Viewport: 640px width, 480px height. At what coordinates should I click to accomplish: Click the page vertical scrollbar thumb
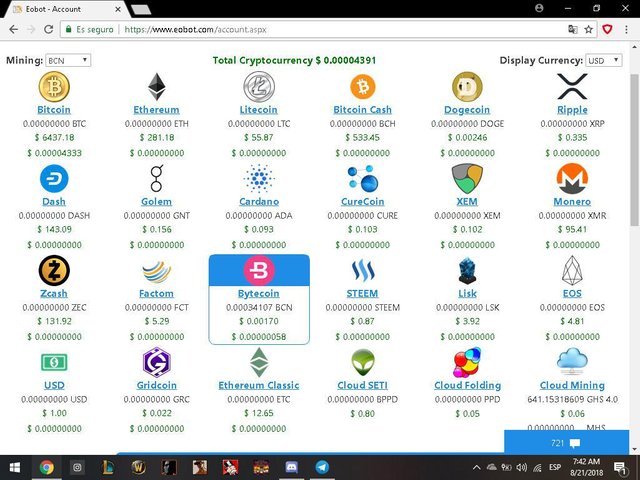(x=634, y=150)
